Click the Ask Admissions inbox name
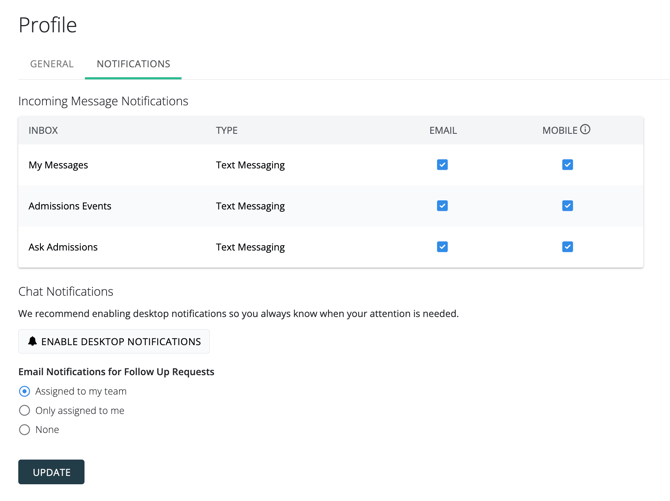 (63, 247)
